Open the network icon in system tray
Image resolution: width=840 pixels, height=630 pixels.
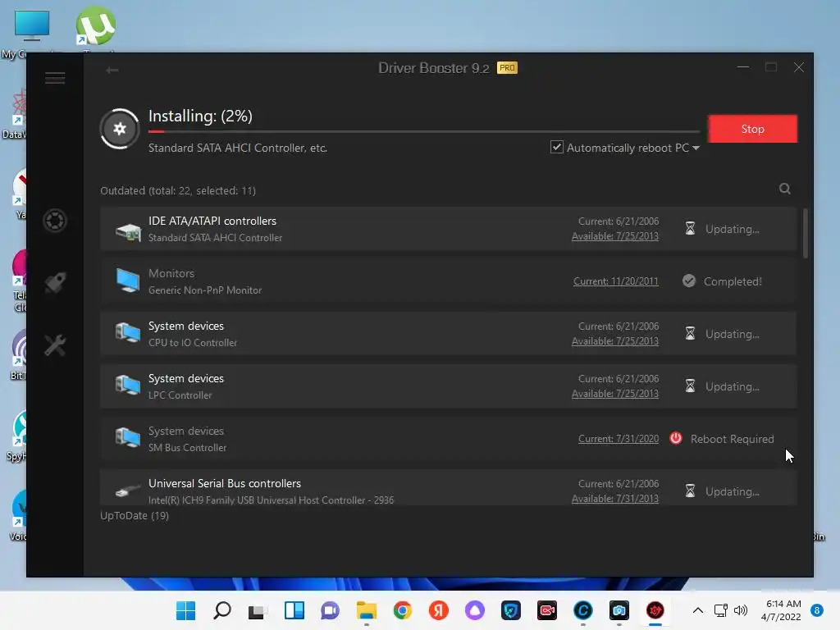(720, 610)
